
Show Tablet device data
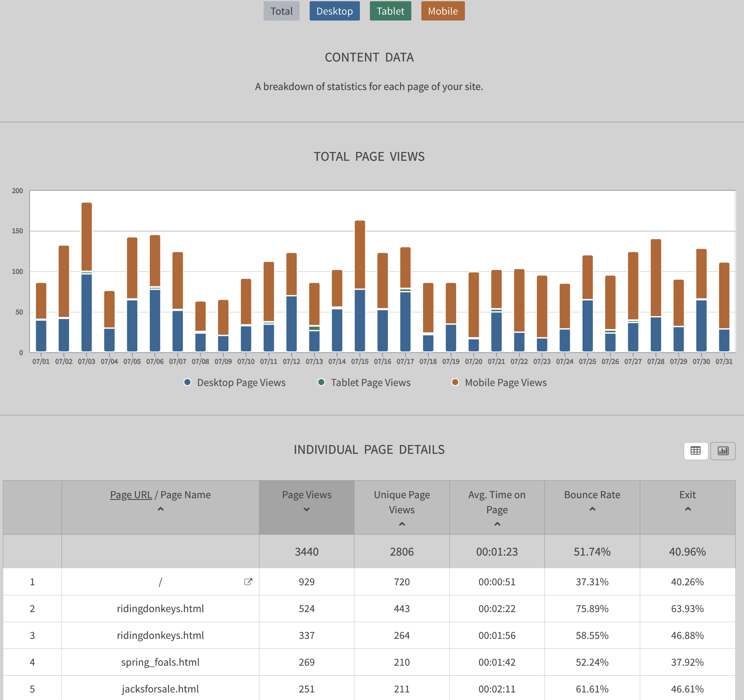390,11
